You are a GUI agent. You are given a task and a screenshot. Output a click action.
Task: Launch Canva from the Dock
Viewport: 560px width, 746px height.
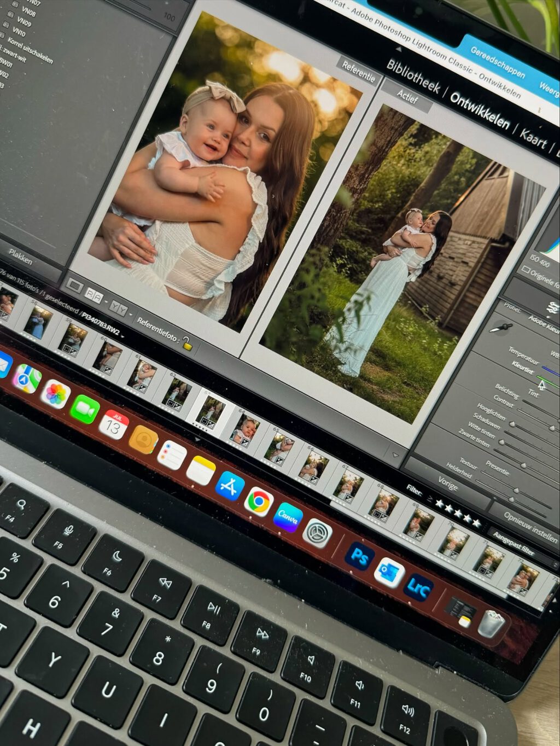tap(288, 516)
